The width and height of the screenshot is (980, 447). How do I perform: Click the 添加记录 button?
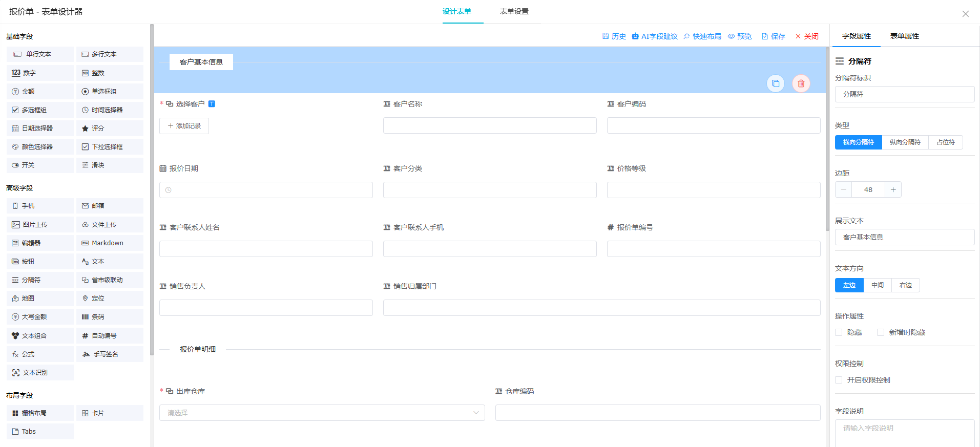(184, 126)
